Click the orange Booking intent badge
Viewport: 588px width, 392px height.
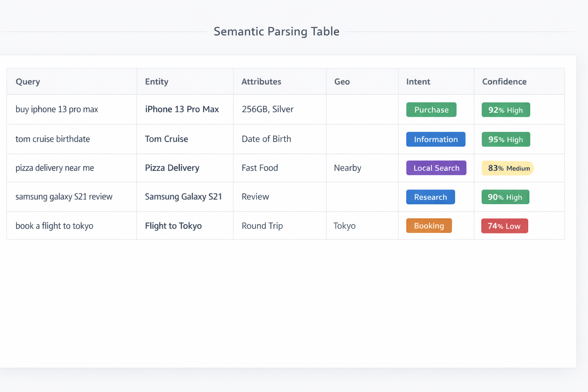tap(429, 226)
